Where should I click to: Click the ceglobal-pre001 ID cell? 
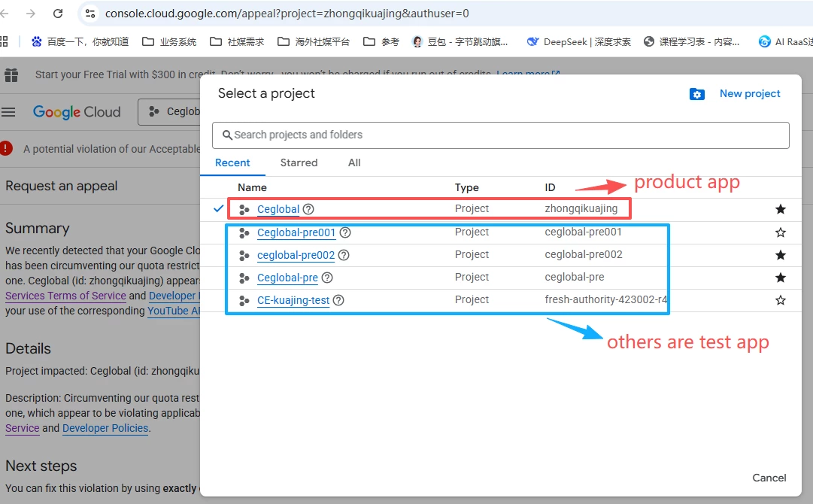pos(583,232)
